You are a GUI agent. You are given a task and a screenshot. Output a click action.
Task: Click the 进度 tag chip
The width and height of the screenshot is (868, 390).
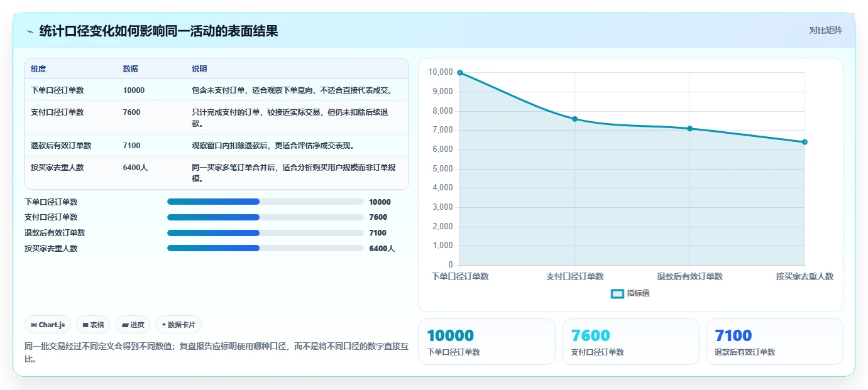point(133,325)
